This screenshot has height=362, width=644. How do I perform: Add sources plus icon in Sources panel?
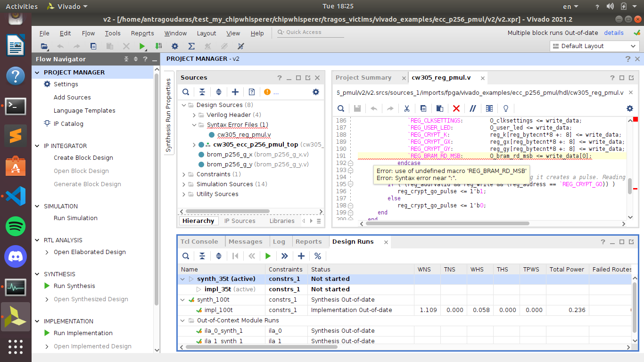point(235,92)
